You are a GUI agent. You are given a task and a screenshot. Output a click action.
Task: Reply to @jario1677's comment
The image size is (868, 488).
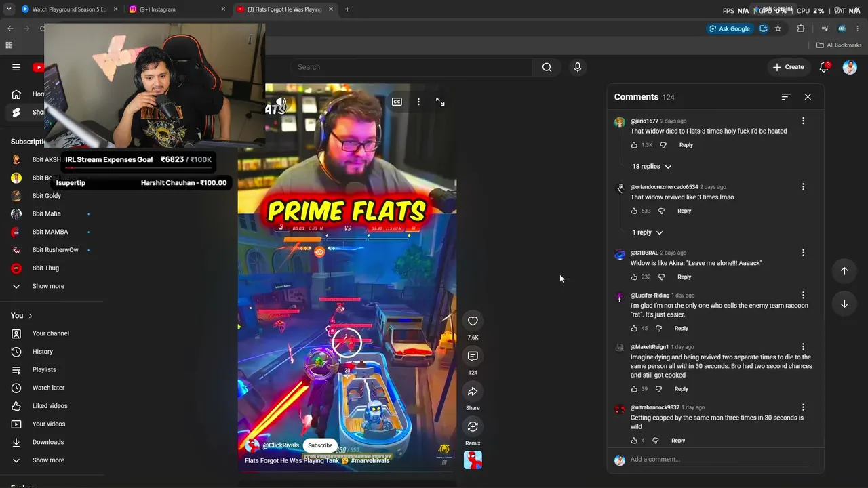click(686, 145)
